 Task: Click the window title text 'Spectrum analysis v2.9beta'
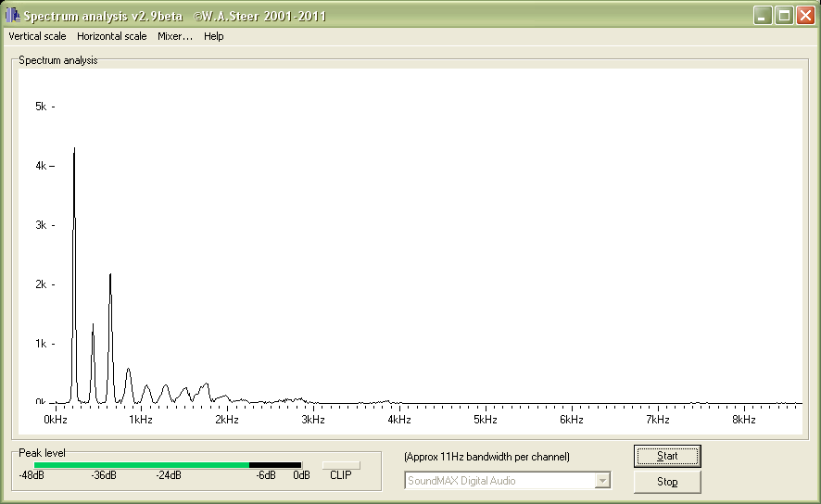coord(103,17)
